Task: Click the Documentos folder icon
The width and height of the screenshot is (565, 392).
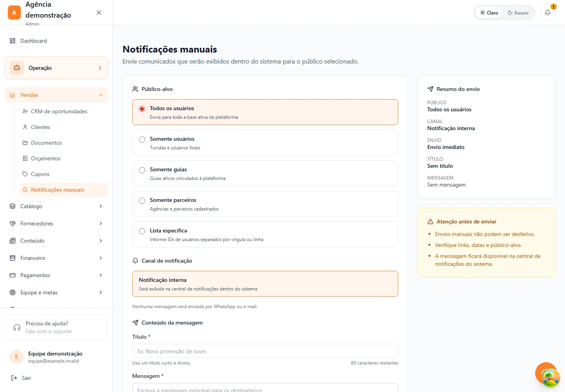Action: [x=25, y=143]
